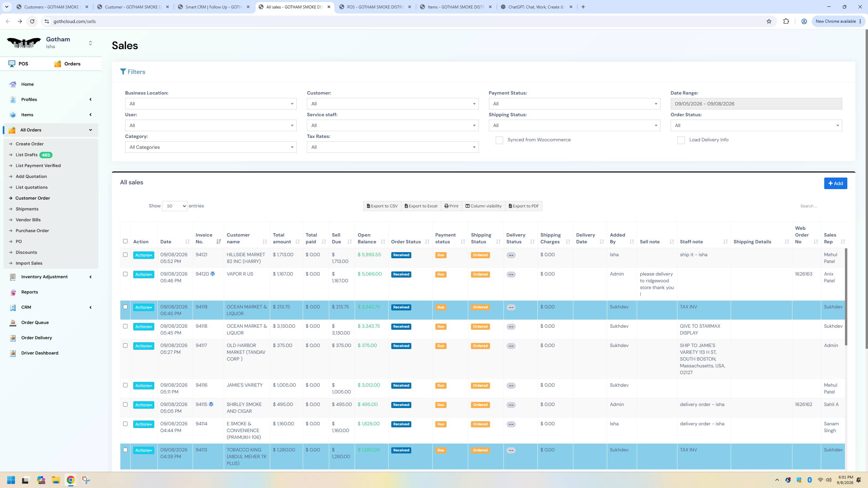Screen dimensions: 868x488
Task: Open the POS icon in the sidebar
Action: pyautogui.click(x=12, y=64)
